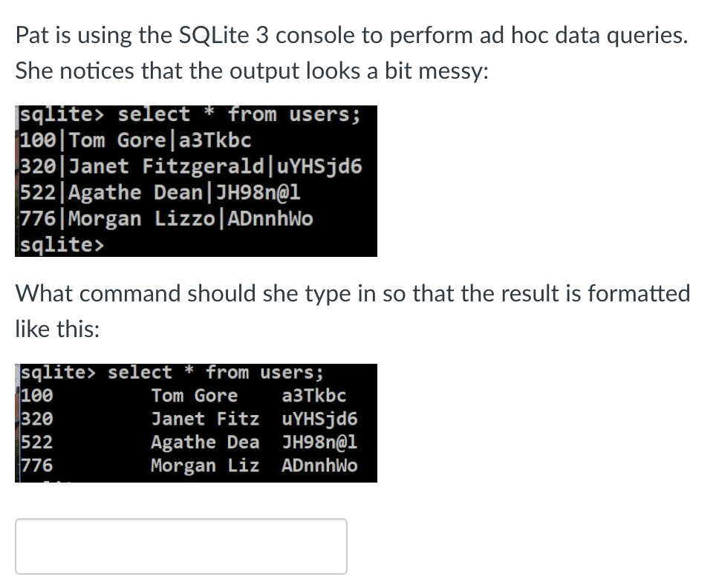Click the '522|Agathe Dean|JH98n@l' row

tap(160, 192)
